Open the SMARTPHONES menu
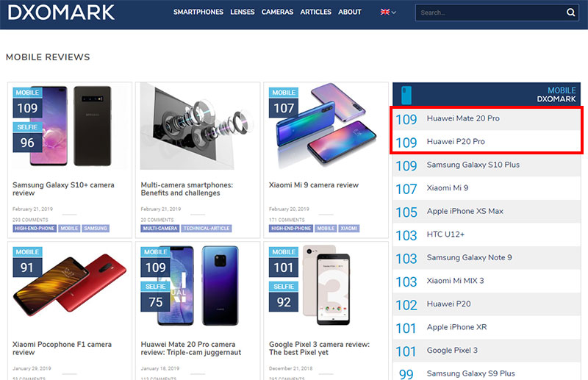The width and height of the screenshot is (588, 380). [198, 12]
